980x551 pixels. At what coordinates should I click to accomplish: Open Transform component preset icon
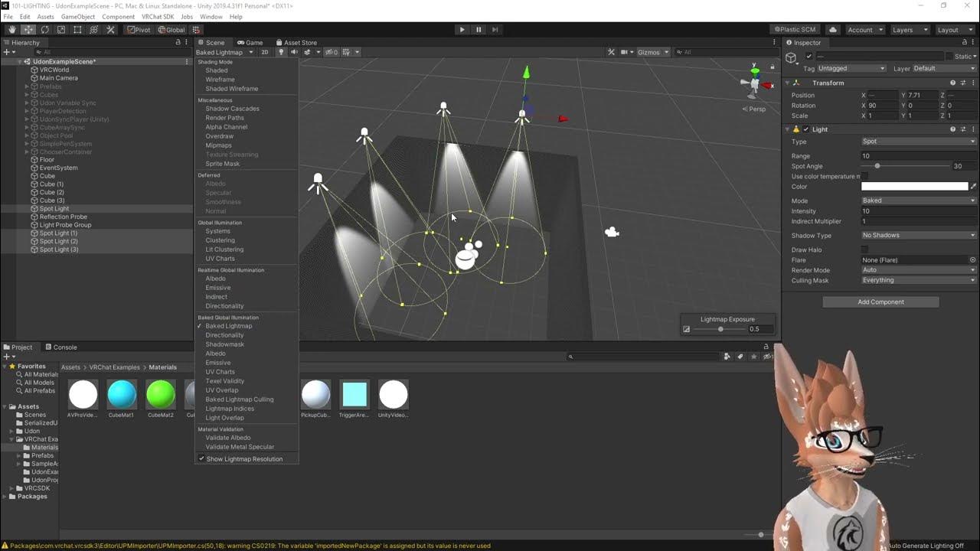[963, 83]
